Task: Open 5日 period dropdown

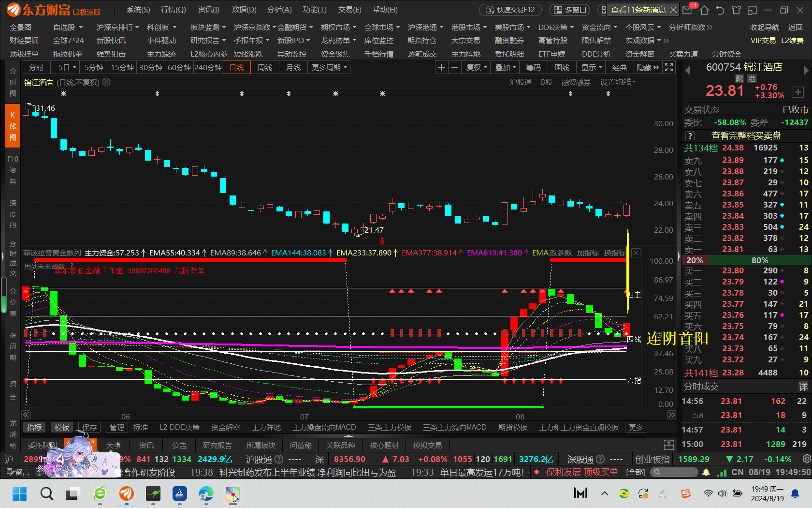Action: click(67, 68)
